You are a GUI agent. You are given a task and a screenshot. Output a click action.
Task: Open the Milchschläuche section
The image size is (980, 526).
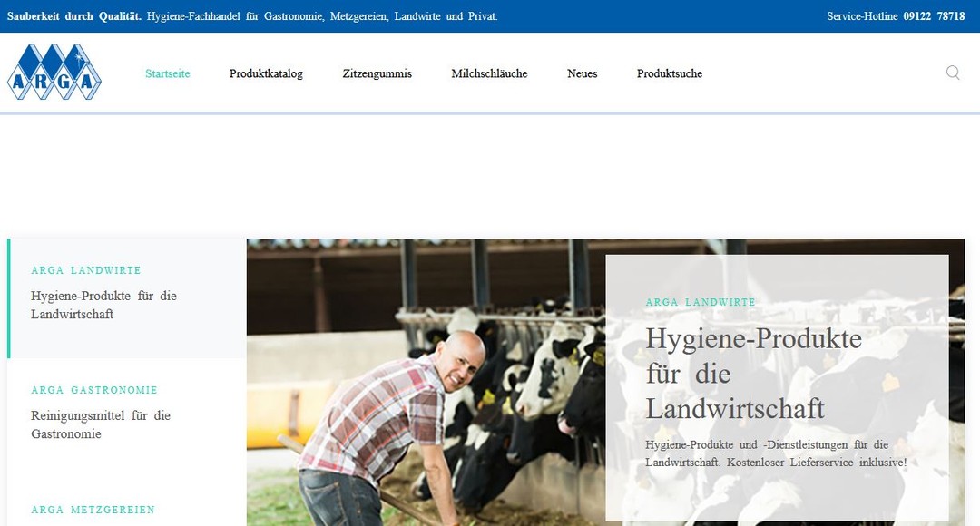(x=489, y=73)
